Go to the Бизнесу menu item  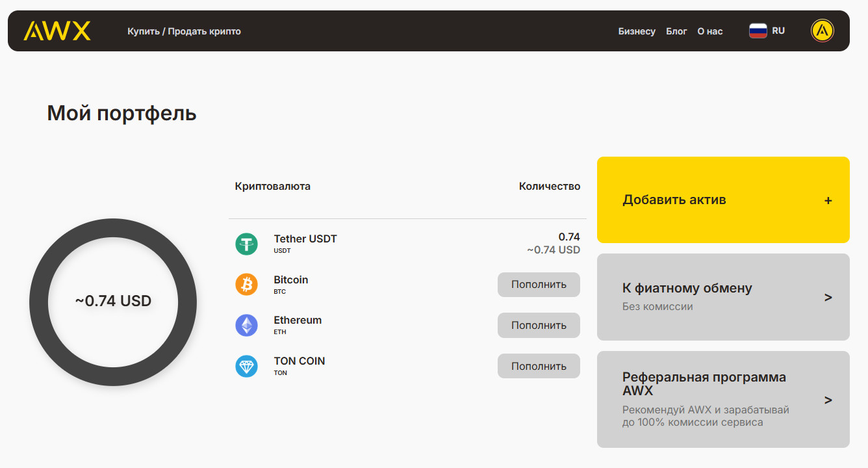(637, 31)
